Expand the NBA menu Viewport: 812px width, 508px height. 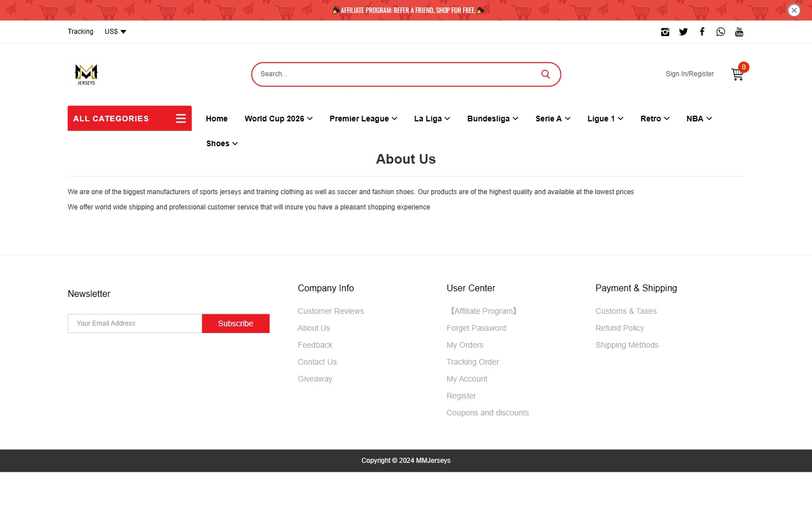699,119
